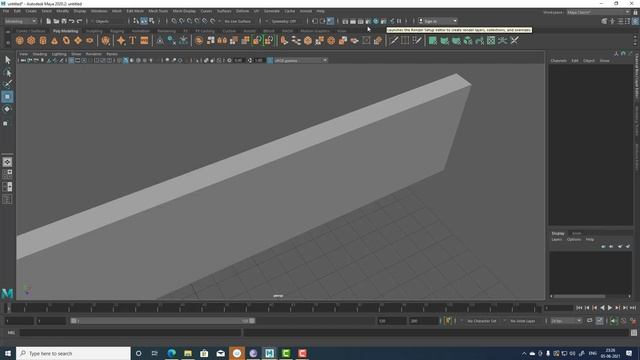This screenshot has width=640, height=360.
Task: Create a polygon cube from the shelf
Action: pyautogui.click(x=31, y=40)
